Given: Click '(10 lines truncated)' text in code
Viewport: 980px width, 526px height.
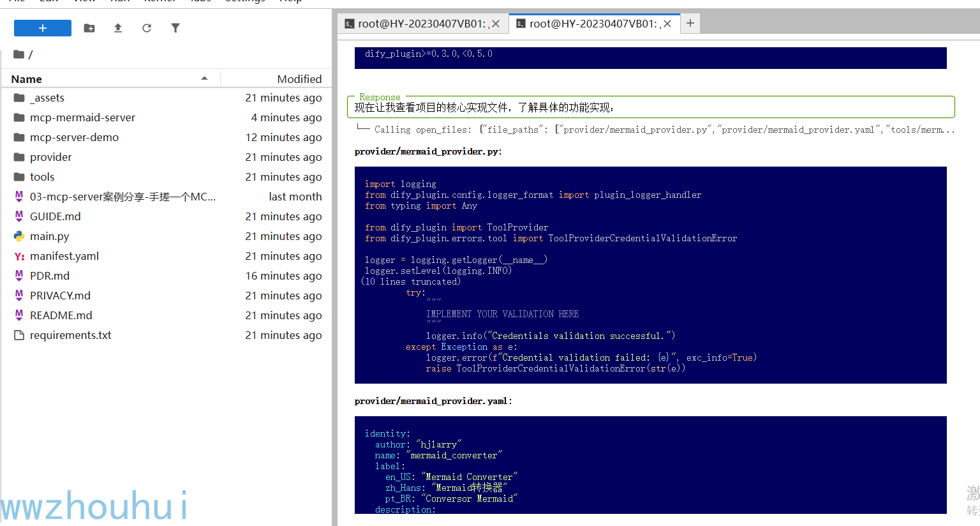Looking at the screenshot, I should (412, 282).
